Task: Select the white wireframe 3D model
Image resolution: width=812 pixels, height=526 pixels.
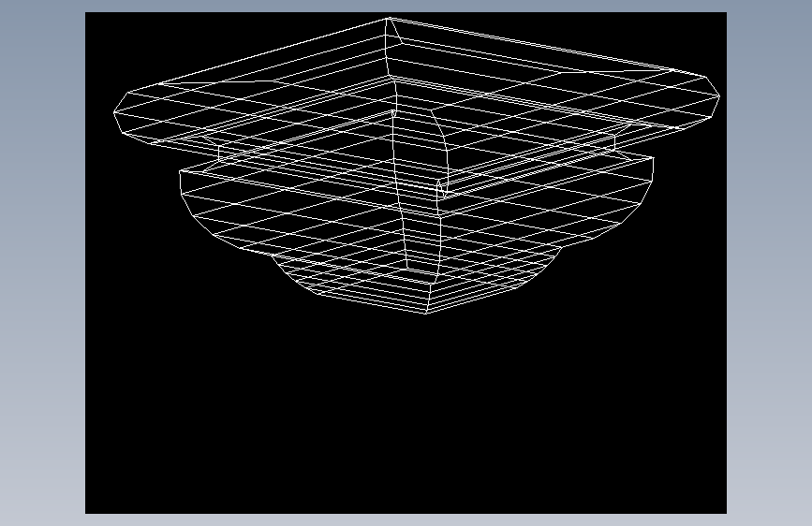Action: [x=417, y=166]
